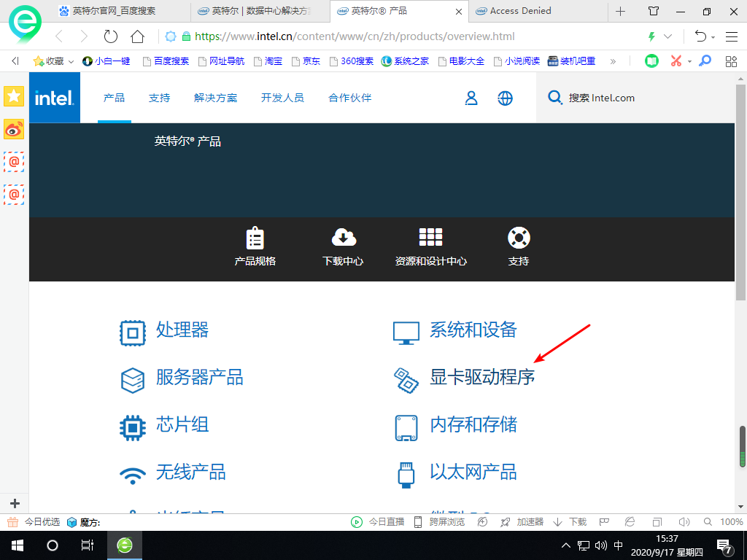Open the 内存和存储 link
The image size is (747, 560).
tap(473, 424)
